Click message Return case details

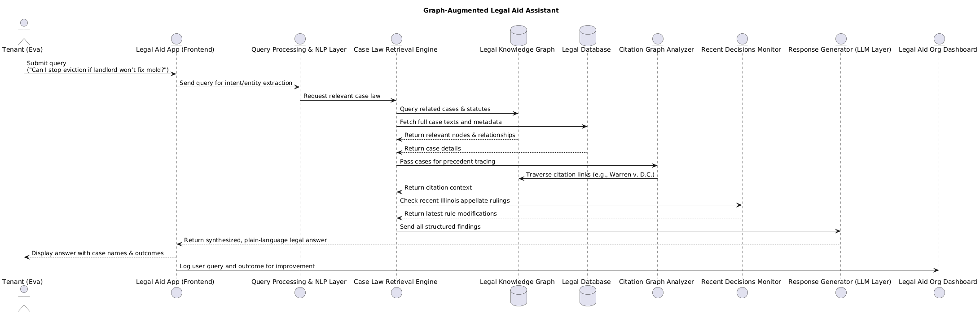point(432,149)
